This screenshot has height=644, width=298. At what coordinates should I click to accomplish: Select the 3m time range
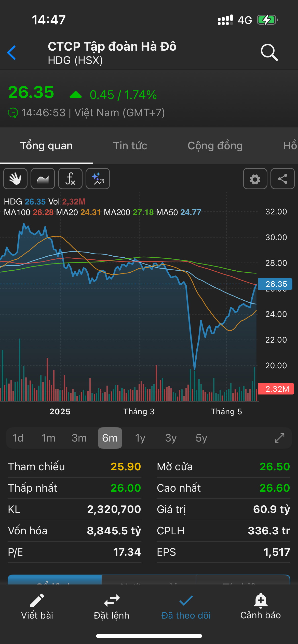tap(79, 438)
